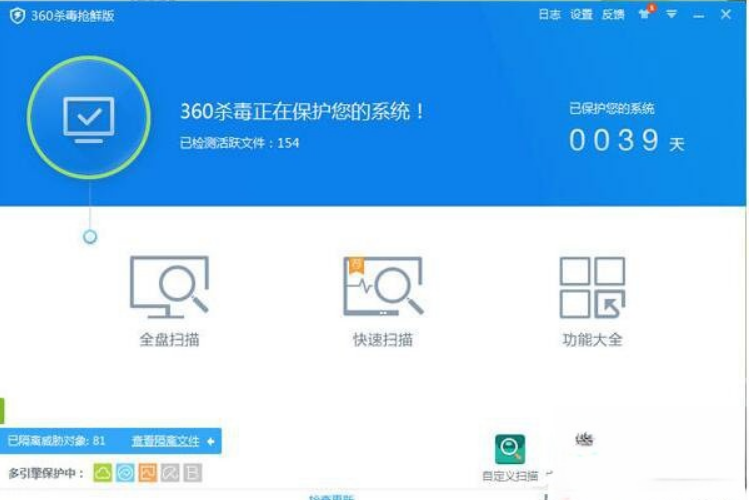This screenshot has height=500, width=750.
Task: Click the 已检测活跃文件：154 text
Action: coord(239,143)
